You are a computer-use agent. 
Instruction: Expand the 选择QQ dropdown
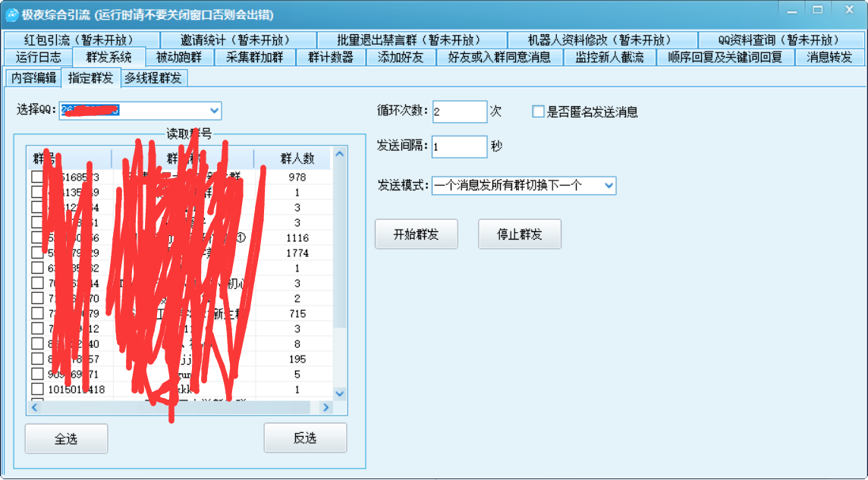[214, 111]
